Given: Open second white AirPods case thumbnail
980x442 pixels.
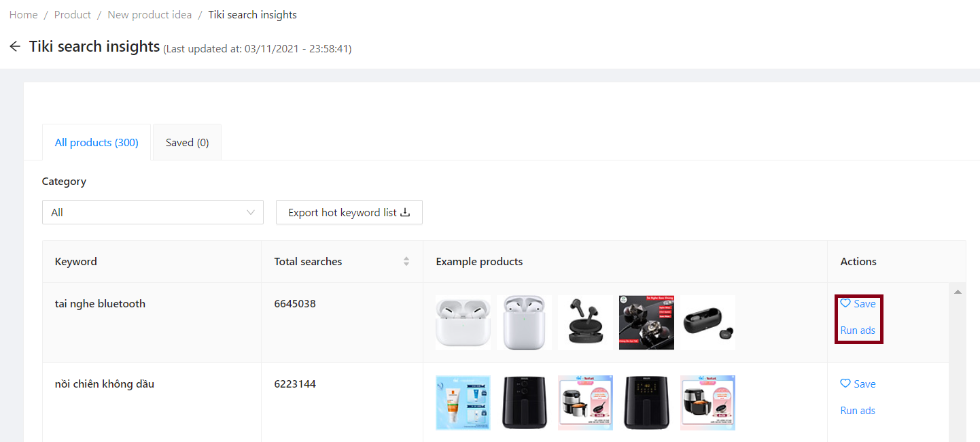Looking at the screenshot, I should 524,322.
